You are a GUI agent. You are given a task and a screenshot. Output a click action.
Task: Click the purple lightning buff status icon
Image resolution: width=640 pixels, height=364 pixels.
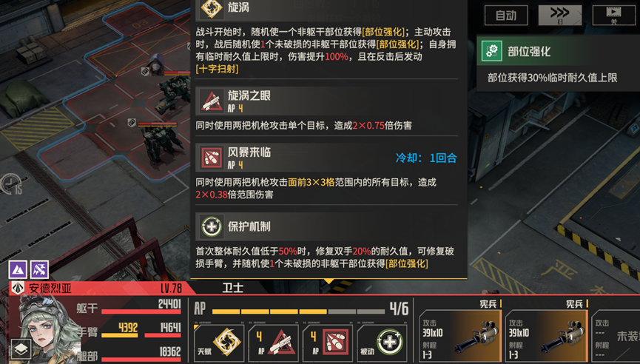point(39,270)
